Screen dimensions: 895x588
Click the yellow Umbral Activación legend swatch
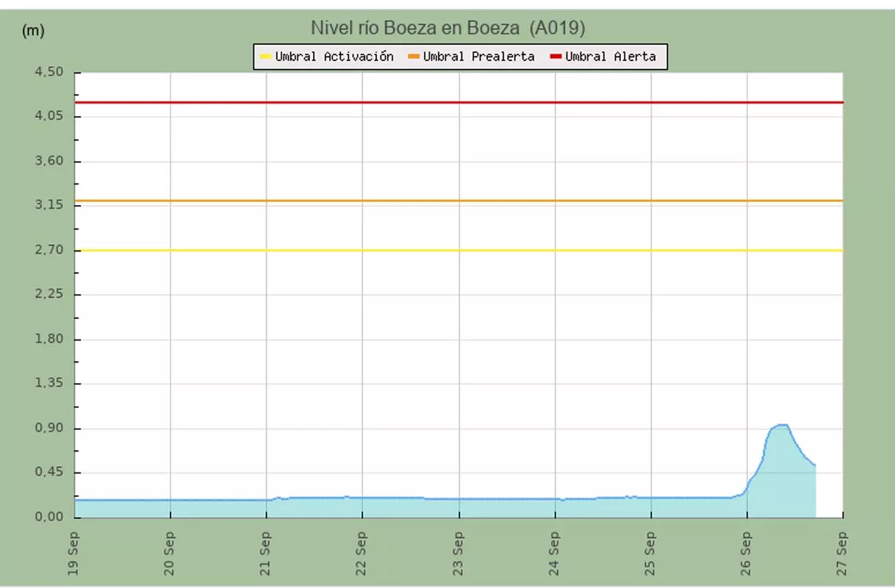(265, 57)
